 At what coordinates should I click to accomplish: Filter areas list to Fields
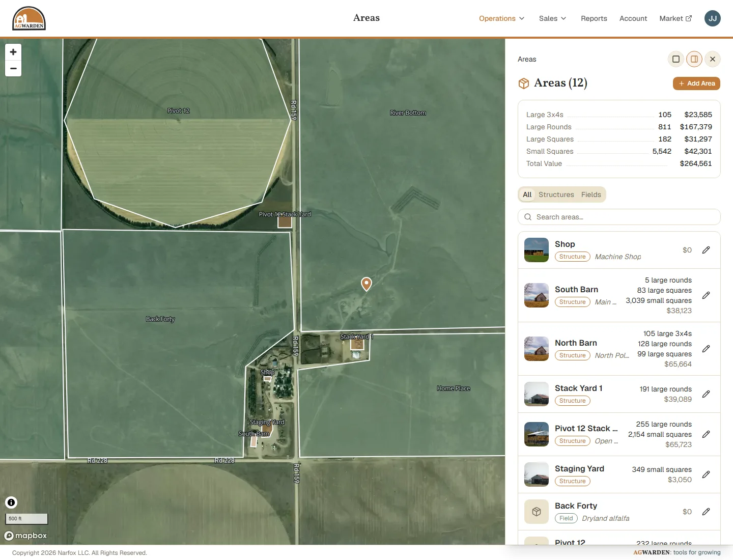pyautogui.click(x=591, y=194)
